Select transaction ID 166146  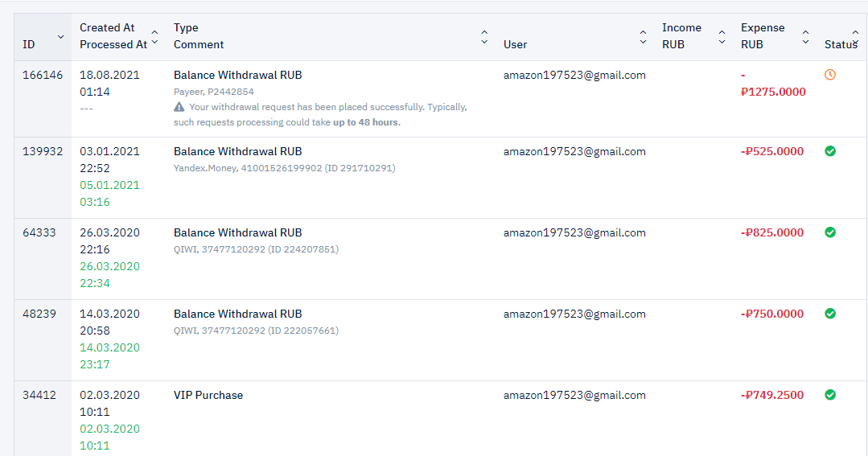(x=43, y=75)
